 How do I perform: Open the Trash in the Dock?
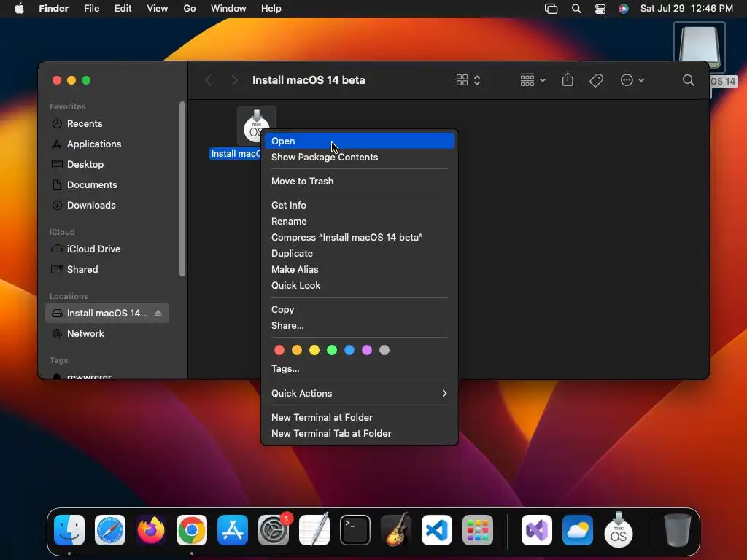point(677,530)
